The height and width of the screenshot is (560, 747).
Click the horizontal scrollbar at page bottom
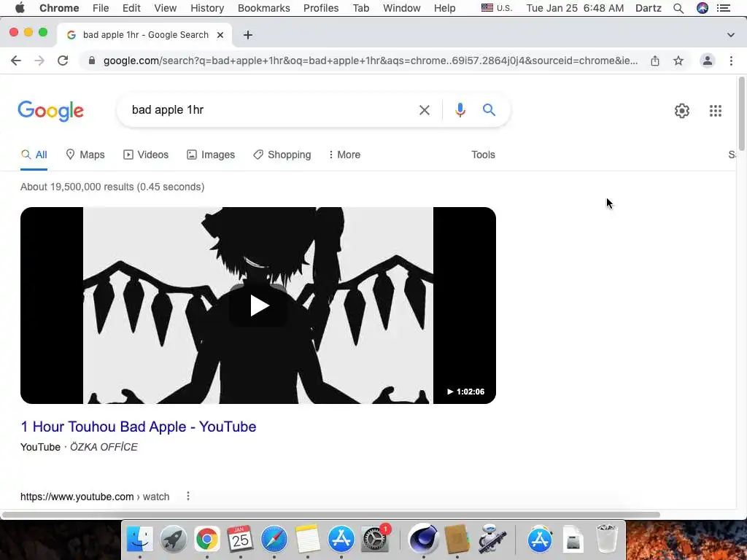coord(331,515)
